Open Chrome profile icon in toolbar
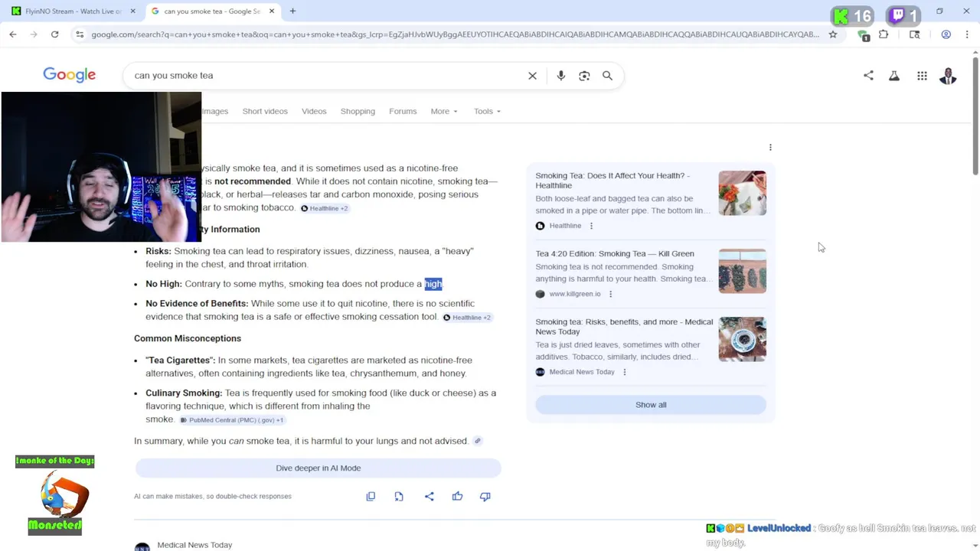 tap(946, 34)
